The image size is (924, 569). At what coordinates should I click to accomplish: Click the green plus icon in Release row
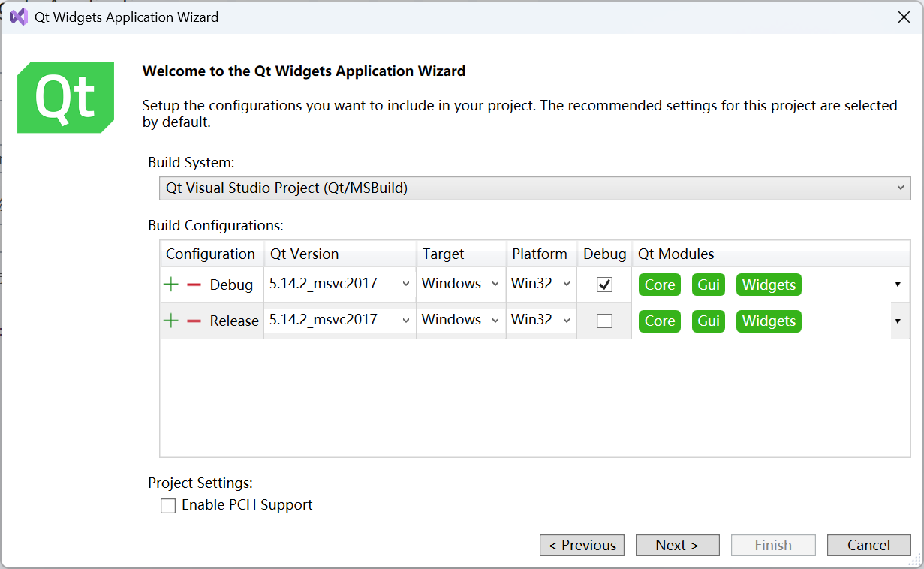coord(171,321)
